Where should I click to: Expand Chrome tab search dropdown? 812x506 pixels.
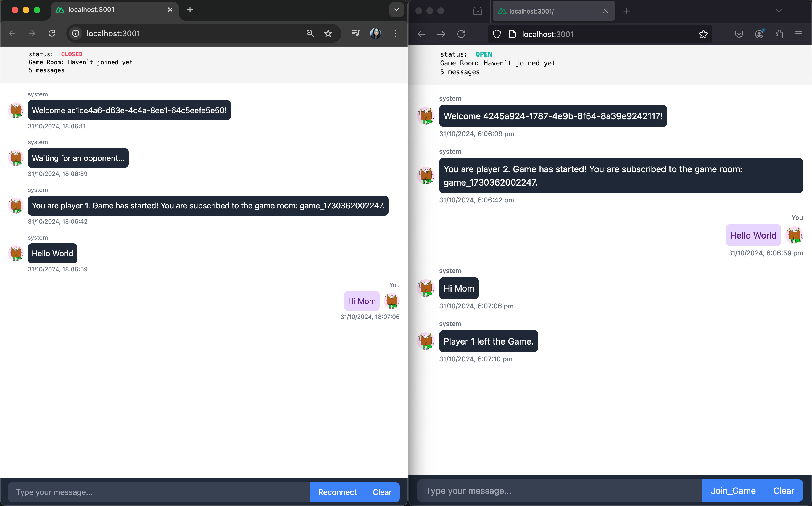(396, 10)
